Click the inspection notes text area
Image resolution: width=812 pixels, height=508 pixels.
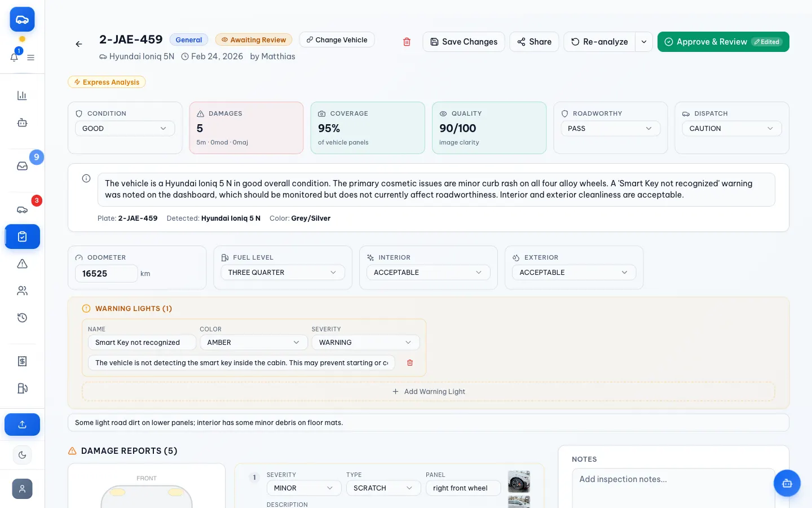click(673, 488)
